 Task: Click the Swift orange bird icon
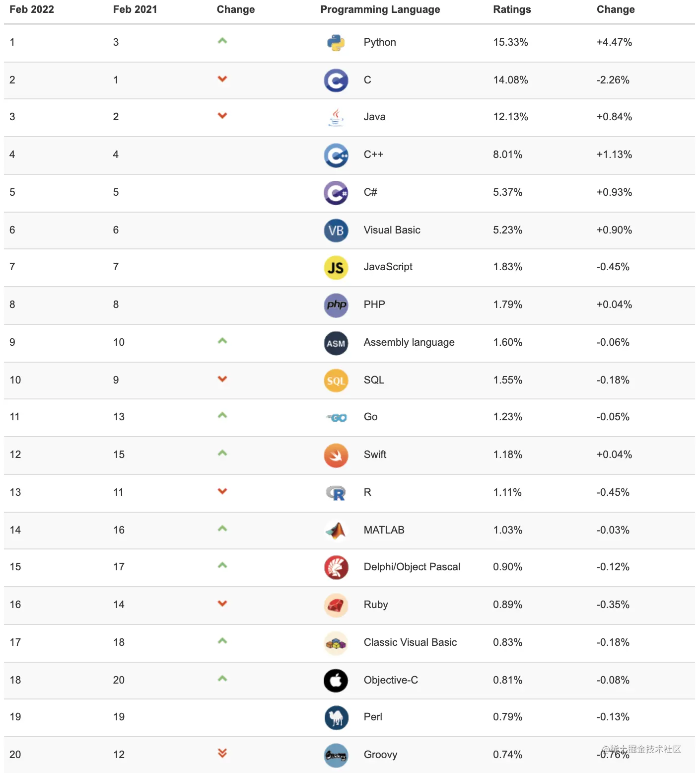pyautogui.click(x=336, y=456)
